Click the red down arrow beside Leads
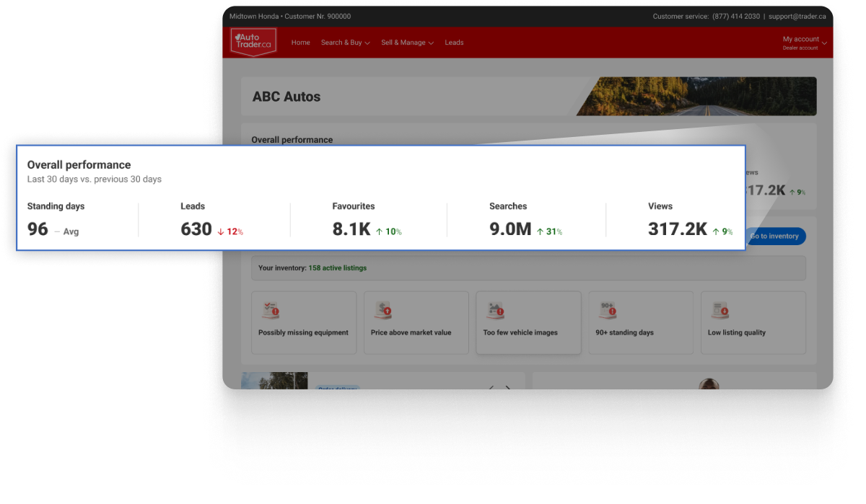The height and width of the screenshot is (504, 866). [221, 231]
